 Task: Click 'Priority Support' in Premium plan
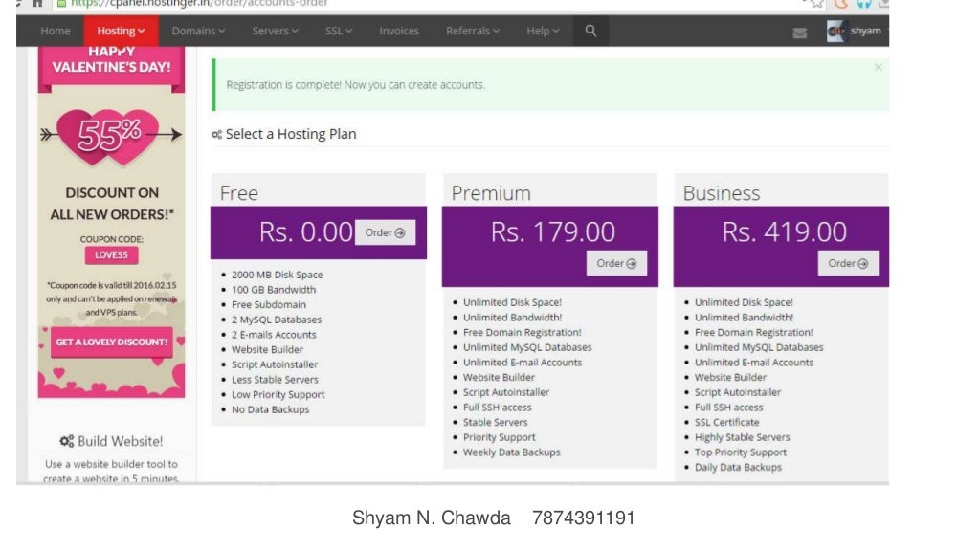tap(499, 437)
